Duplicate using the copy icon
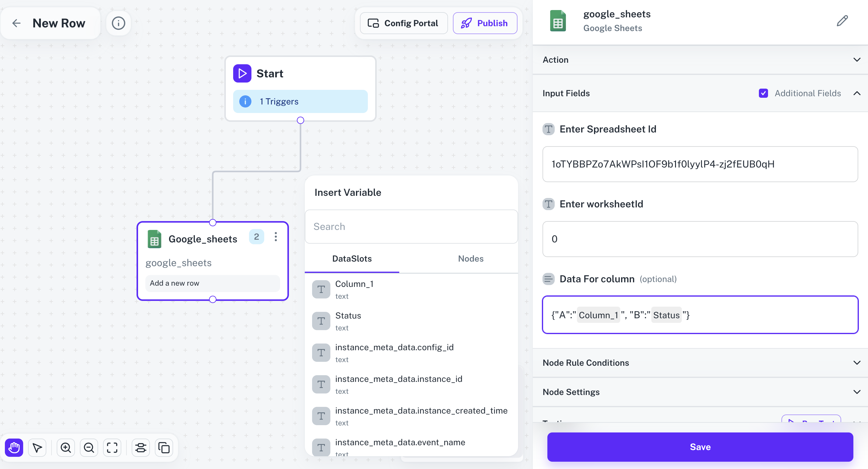868x469 pixels. click(x=164, y=448)
